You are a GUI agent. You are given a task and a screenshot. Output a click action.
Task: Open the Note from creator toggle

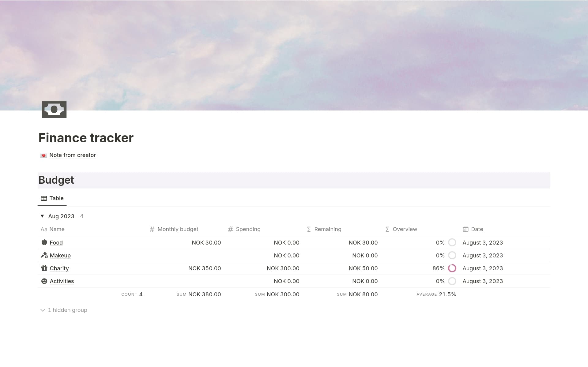click(x=72, y=155)
